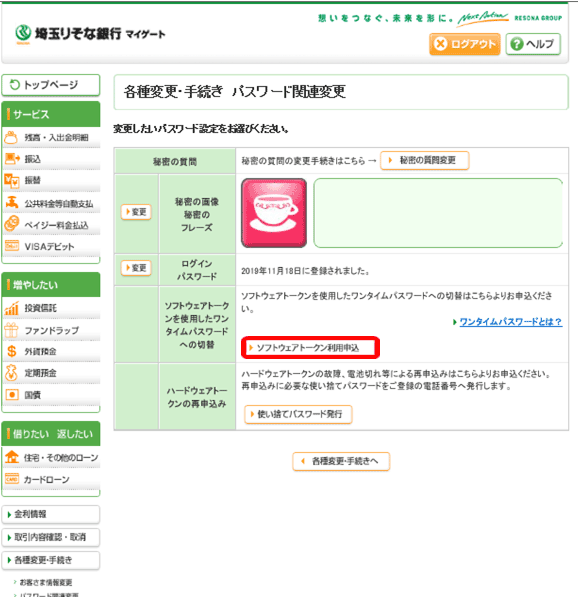Open 投資信託 menu item text

tap(40, 308)
